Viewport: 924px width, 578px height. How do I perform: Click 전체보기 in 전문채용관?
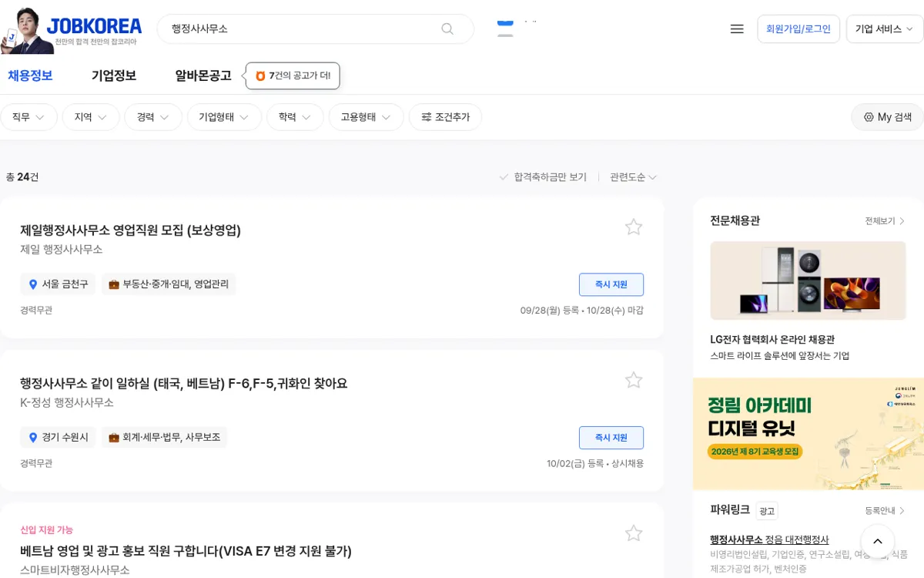[885, 221]
